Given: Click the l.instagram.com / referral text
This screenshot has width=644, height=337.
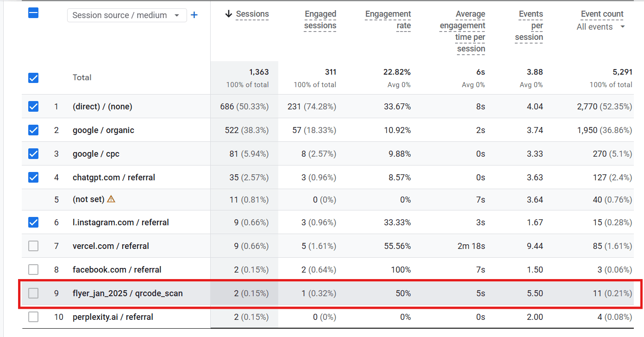Looking at the screenshot, I should [121, 223].
